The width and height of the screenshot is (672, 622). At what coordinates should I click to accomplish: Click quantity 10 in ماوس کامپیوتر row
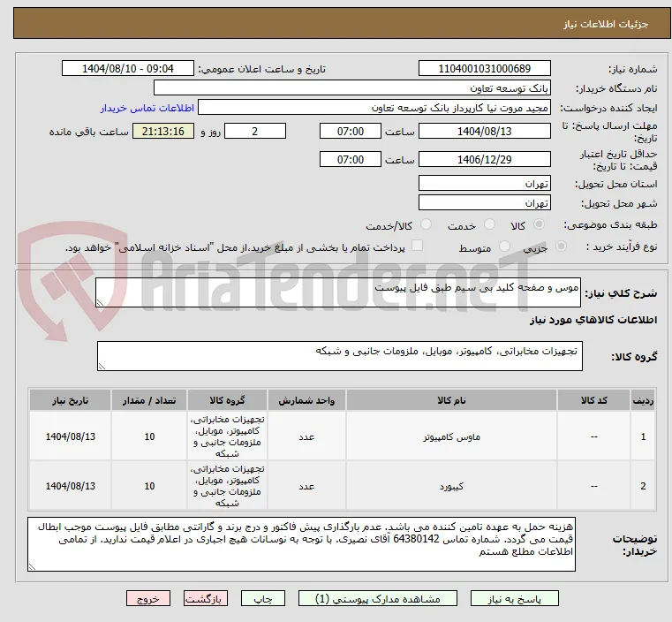pos(149,436)
